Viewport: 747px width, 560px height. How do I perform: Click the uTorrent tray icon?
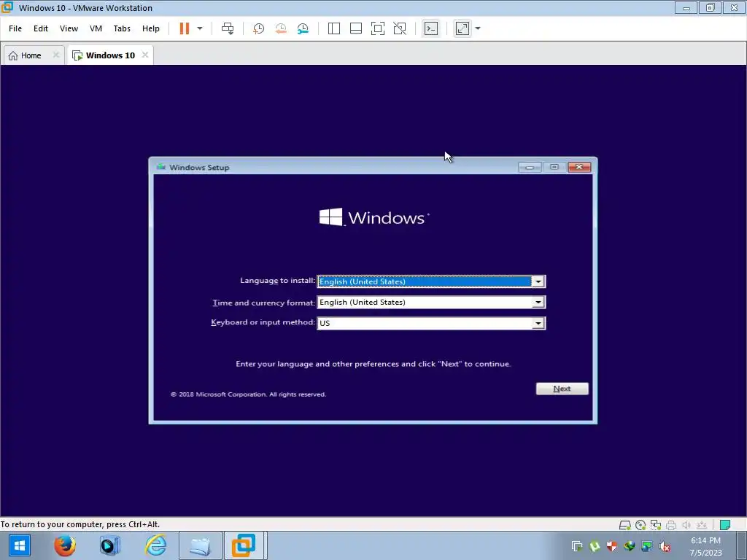pos(594,545)
